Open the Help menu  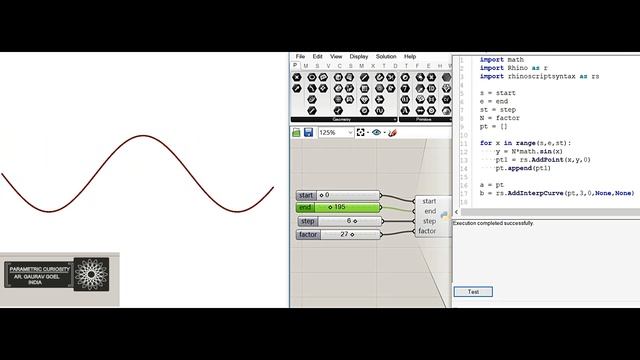click(x=410, y=56)
